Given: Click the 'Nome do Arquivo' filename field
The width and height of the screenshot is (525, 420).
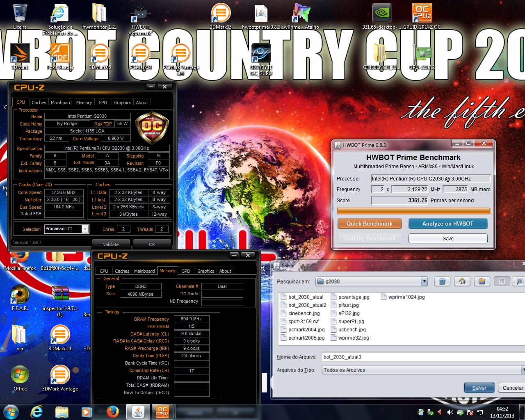Looking at the screenshot, I should [x=423, y=357].
